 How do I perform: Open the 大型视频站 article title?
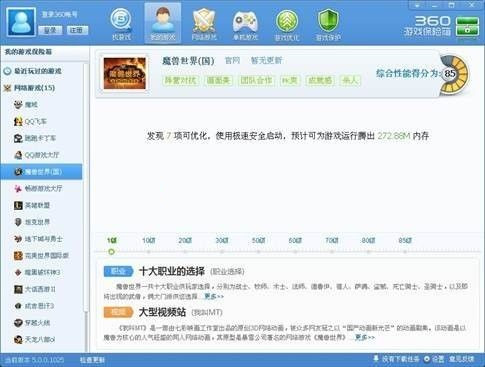click(162, 312)
